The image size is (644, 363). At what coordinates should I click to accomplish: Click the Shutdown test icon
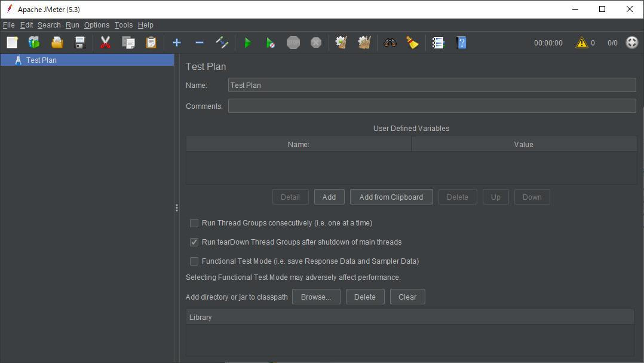[316, 42]
